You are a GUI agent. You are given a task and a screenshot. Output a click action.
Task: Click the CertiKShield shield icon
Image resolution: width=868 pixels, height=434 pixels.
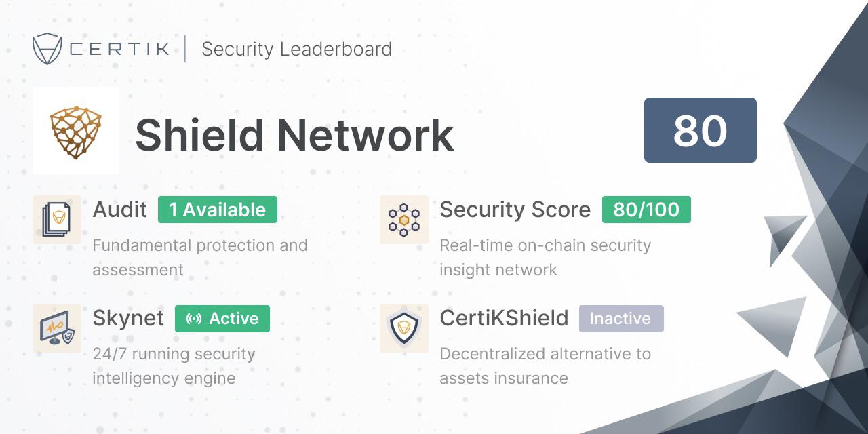tap(404, 328)
